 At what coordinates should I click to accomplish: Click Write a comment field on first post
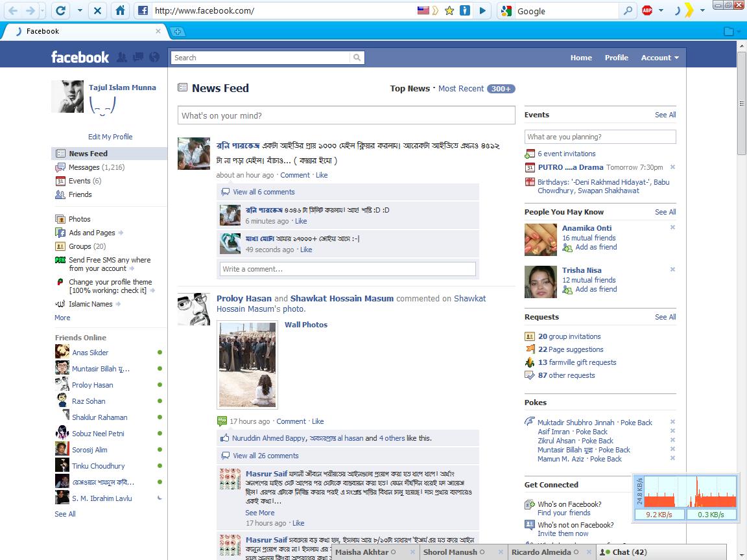click(348, 269)
